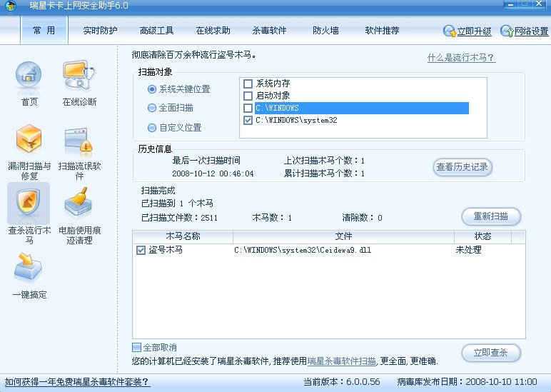Minimize the window

point(510,4)
